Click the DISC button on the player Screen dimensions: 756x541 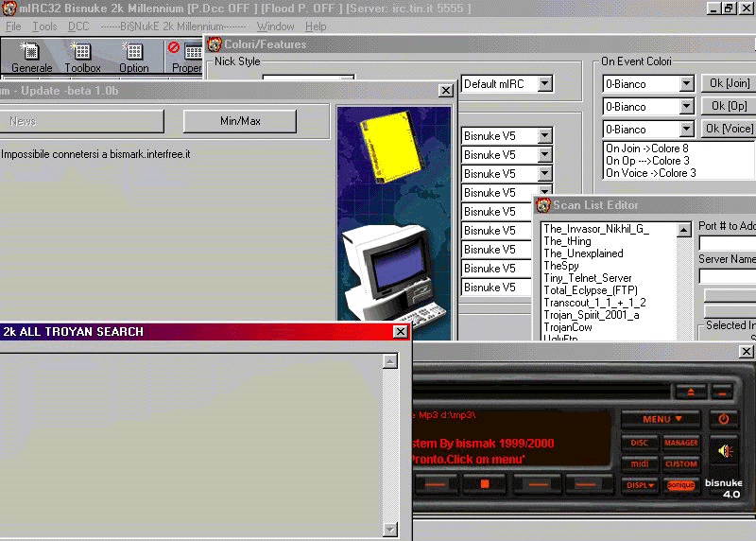640,443
